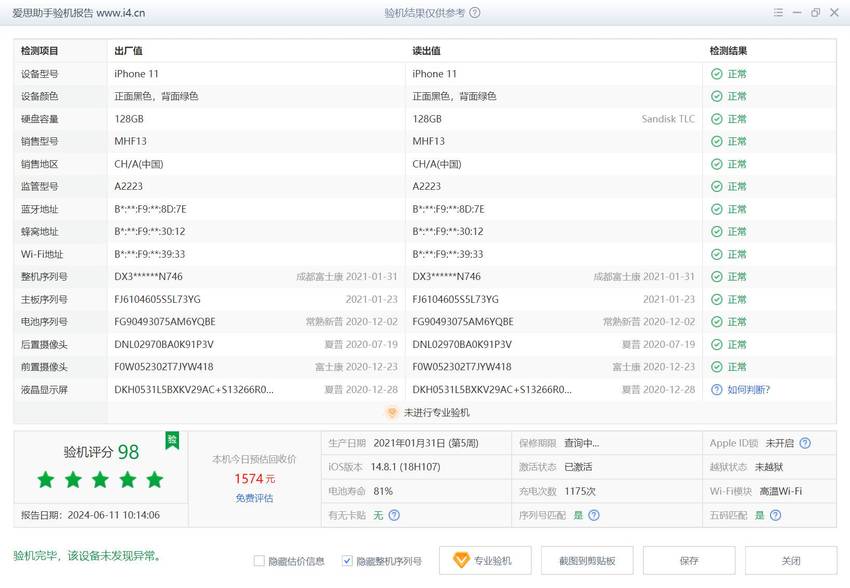The image size is (850, 588).
Task: Click the check icon in Wi-Fi地址 row
Action: 717,254
